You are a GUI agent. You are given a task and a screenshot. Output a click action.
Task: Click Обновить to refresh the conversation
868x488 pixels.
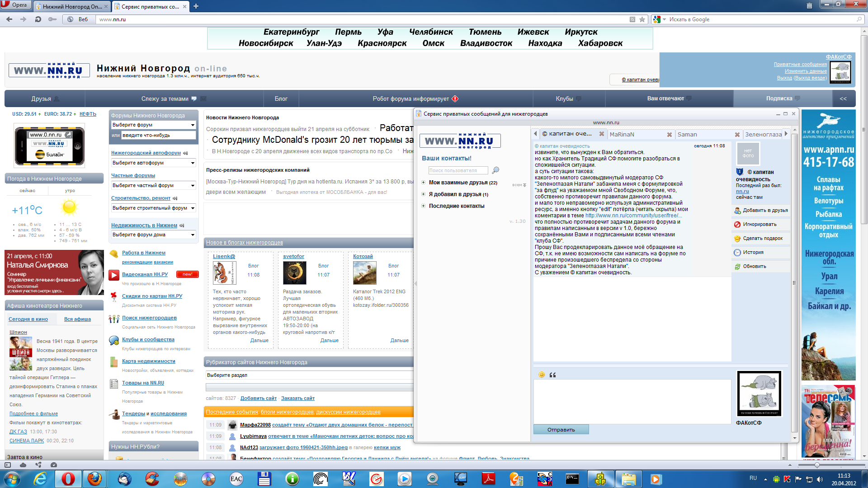click(754, 267)
